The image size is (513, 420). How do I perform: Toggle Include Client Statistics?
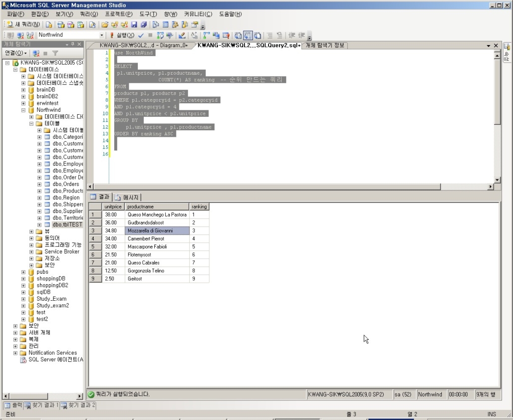pyautogui.click(x=216, y=35)
